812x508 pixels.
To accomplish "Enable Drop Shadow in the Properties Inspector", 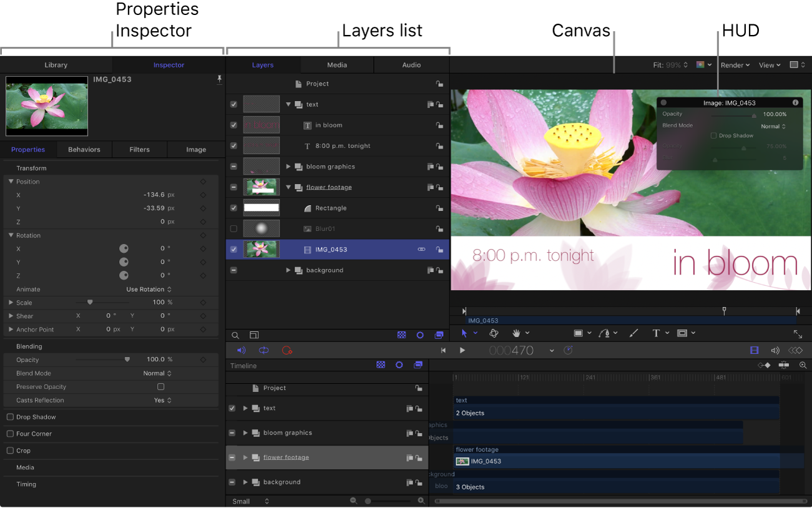I will 10,416.
